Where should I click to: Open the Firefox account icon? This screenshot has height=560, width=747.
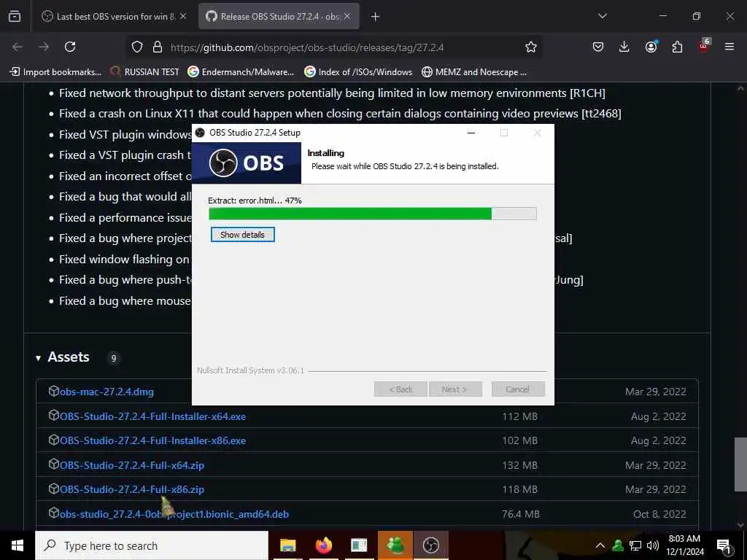(651, 47)
